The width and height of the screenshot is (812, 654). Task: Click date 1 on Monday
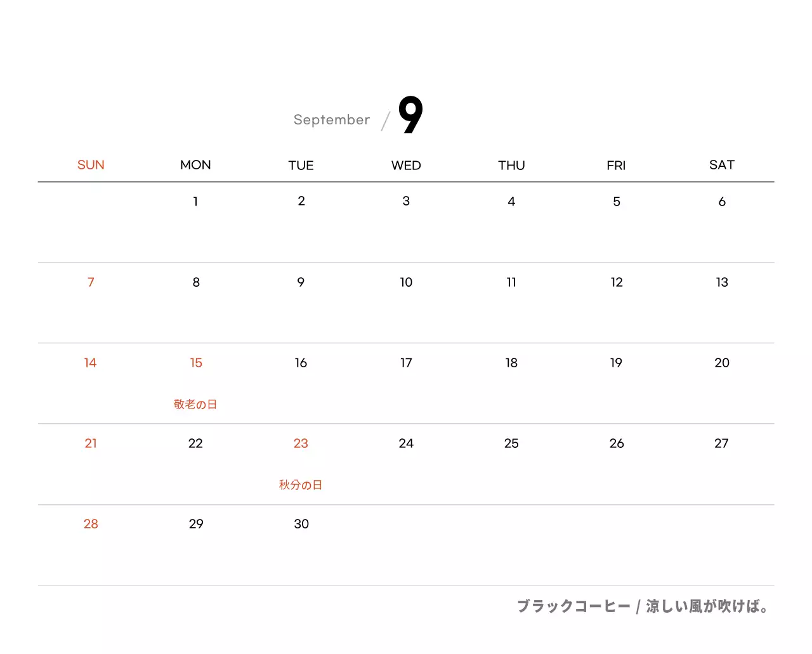[x=195, y=202]
